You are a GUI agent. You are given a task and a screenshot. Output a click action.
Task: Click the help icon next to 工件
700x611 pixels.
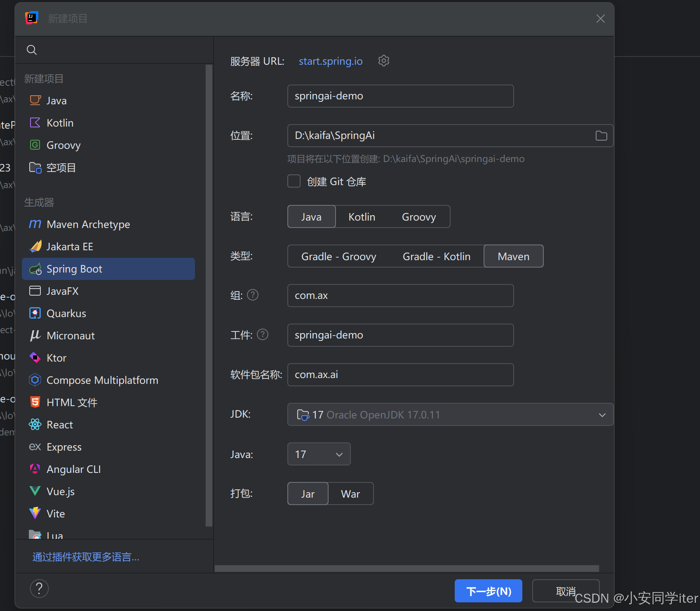click(263, 334)
